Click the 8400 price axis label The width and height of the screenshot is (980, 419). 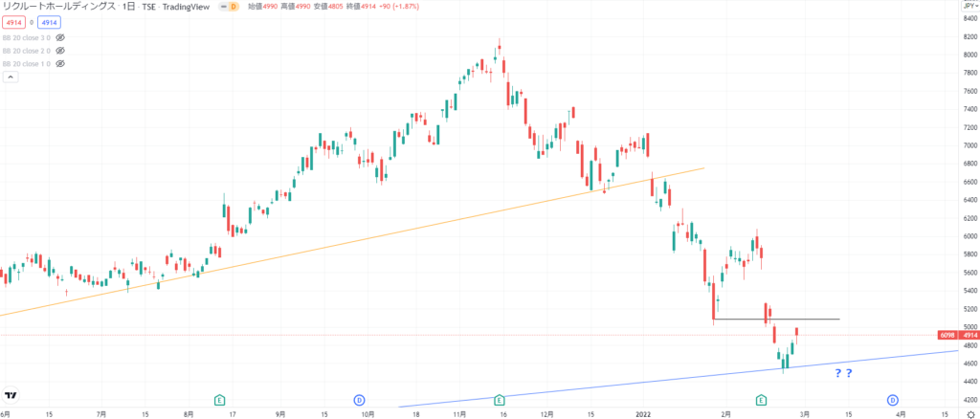970,18
